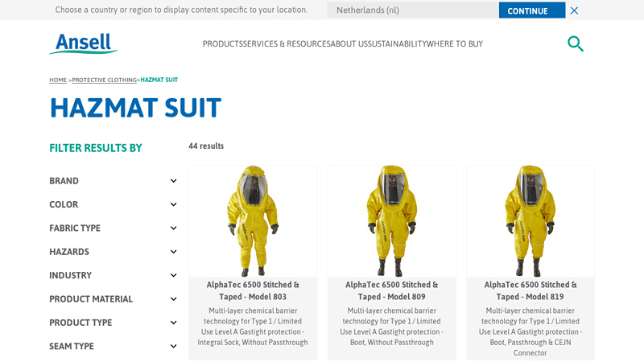The image size is (644, 362).
Task: Click the CONTINUE button
Action: point(532,10)
